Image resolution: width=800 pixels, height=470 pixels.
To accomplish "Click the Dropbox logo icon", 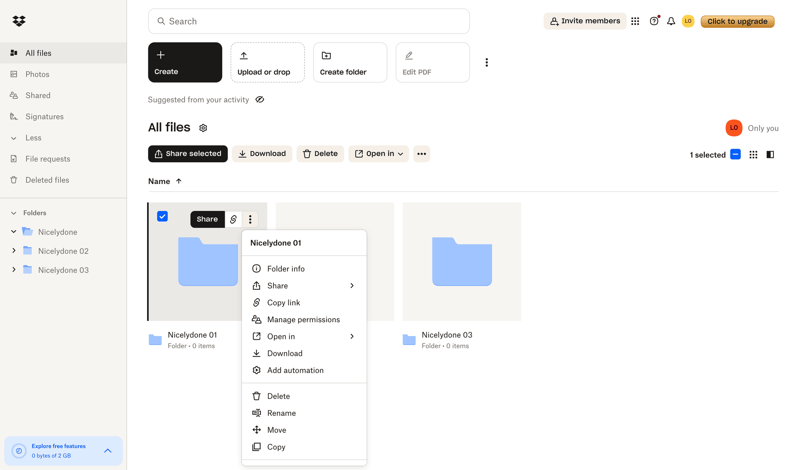I will click(x=19, y=21).
